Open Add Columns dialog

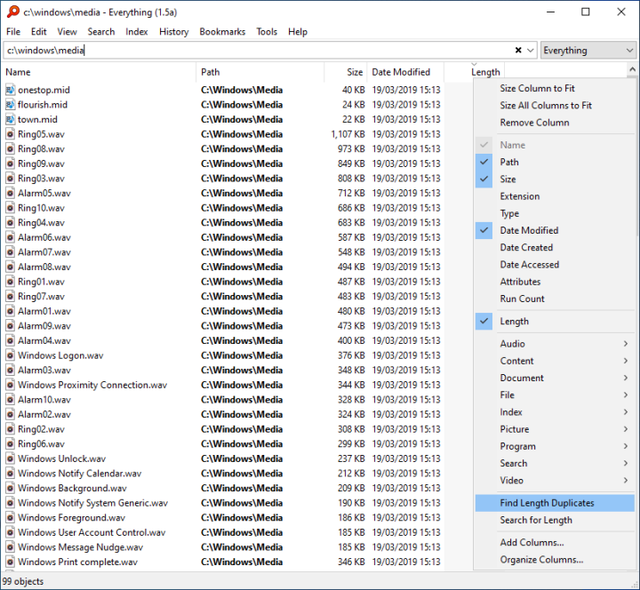555,543
